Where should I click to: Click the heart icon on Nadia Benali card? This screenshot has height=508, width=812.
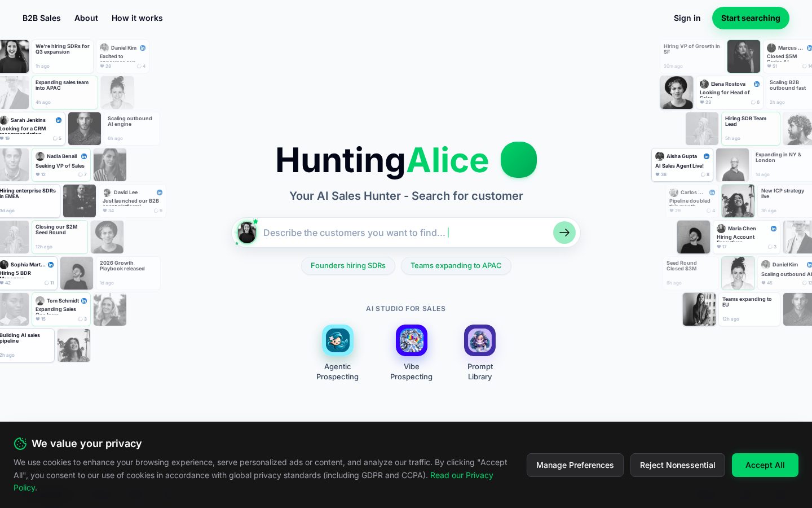tap(38, 174)
